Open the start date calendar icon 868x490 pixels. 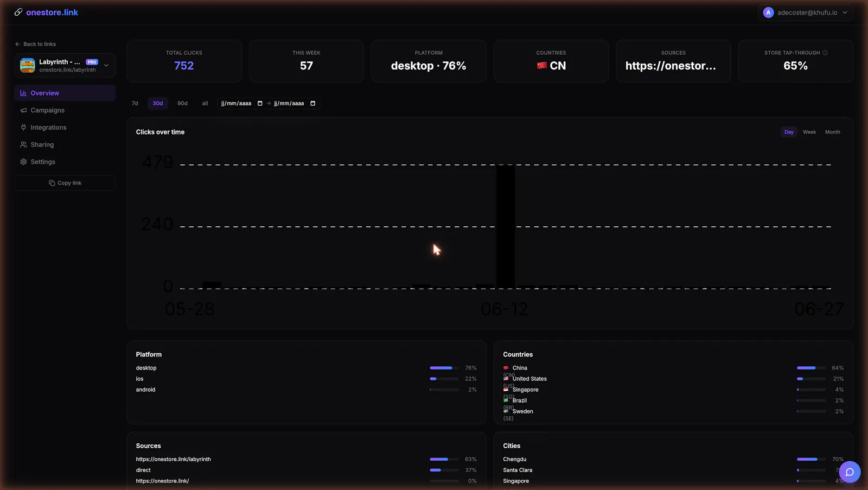(x=260, y=103)
